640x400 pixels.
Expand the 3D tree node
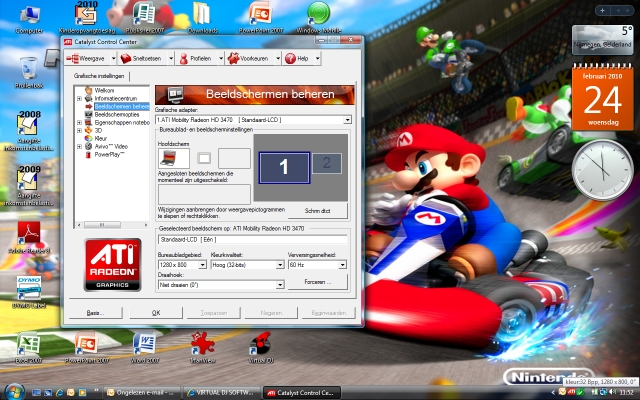point(79,130)
